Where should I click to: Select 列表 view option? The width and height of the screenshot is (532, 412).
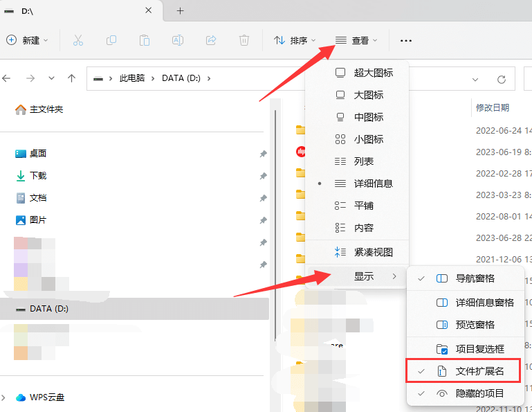(x=357, y=161)
